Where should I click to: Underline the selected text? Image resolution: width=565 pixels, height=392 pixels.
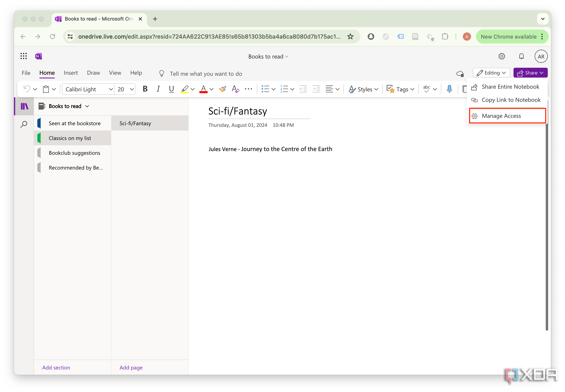(171, 89)
